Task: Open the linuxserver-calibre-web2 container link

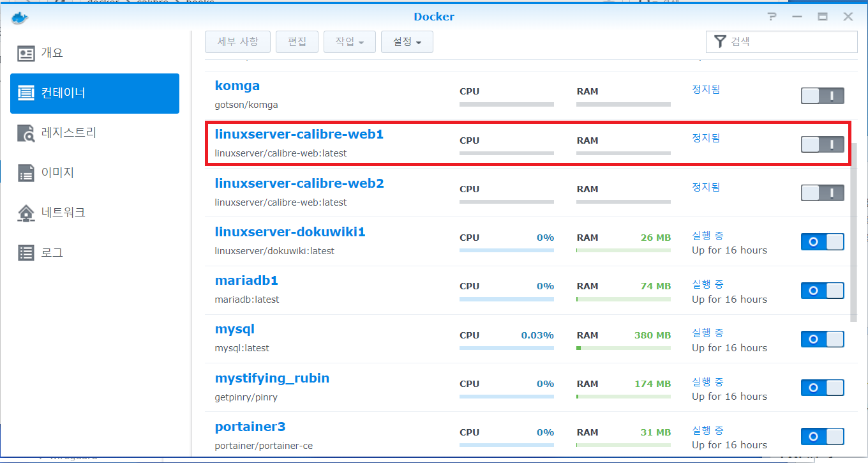Action: click(x=299, y=183)
